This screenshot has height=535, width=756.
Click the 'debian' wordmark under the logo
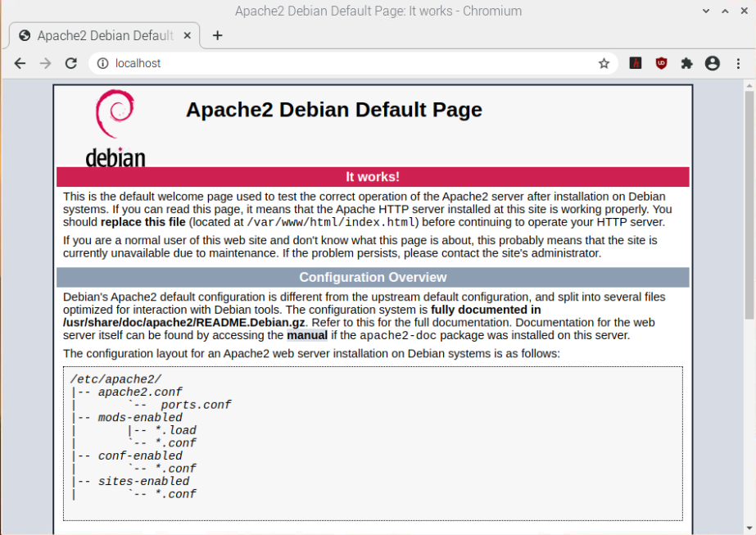tap(115, 158)
